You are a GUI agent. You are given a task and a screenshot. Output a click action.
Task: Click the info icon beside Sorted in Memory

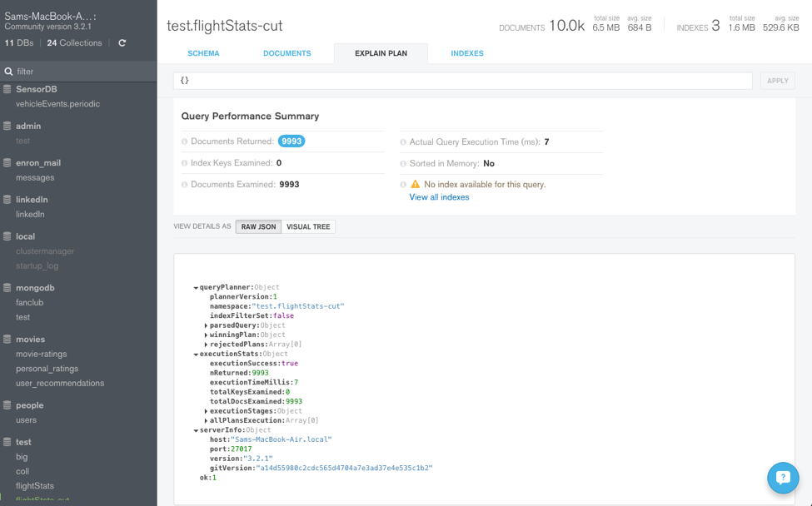[x=403, y=164]
